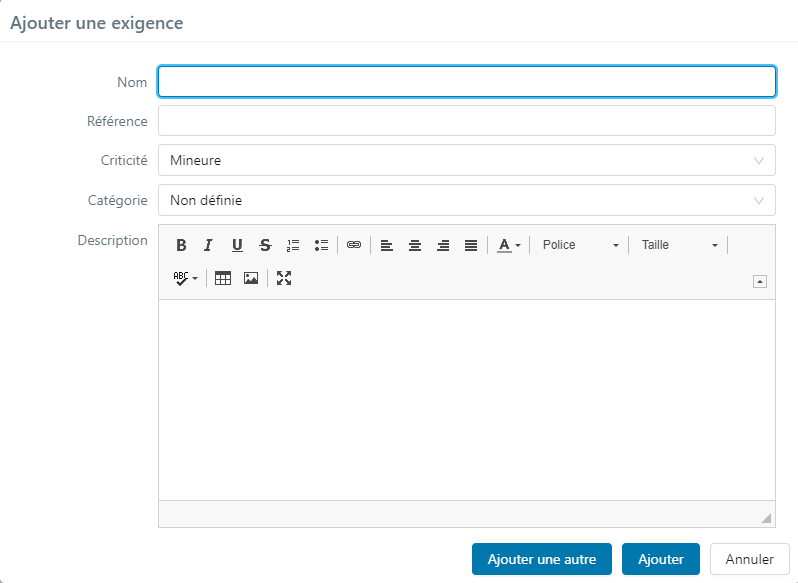Insert a bulleted list
798x583 pixels.
(x=321, y=245)
